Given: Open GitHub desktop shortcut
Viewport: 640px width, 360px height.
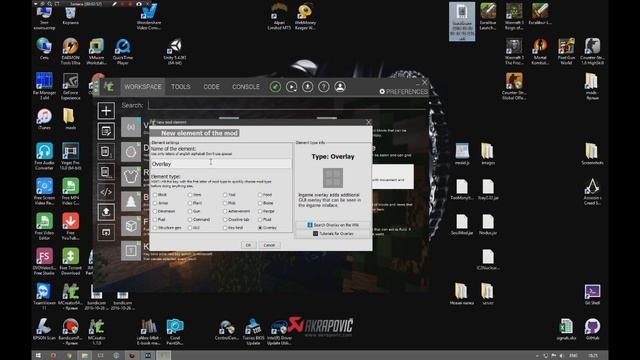Looking at the screenshot, I should tap(592, 329).
